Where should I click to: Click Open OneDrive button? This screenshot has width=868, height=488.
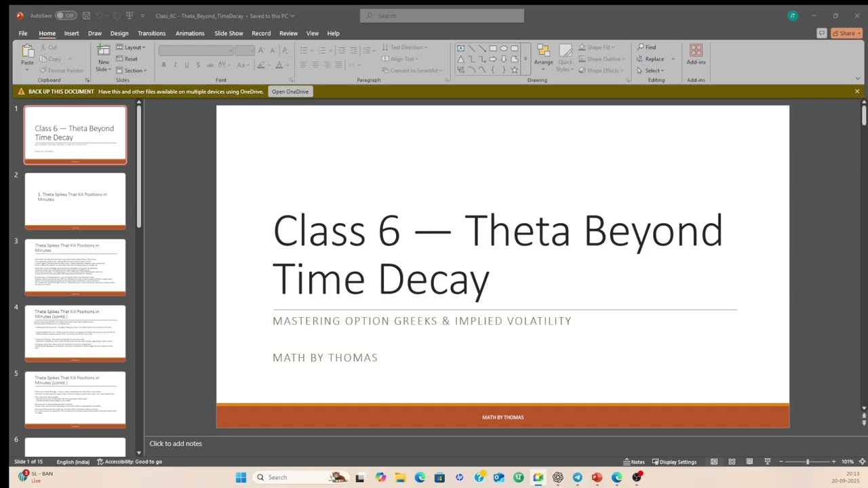[290, 91]
